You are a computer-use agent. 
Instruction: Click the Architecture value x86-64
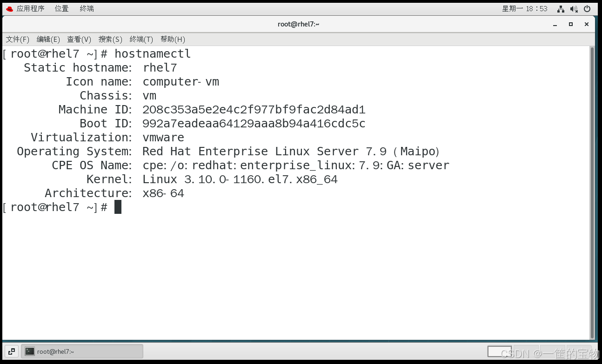coord(163,193)
